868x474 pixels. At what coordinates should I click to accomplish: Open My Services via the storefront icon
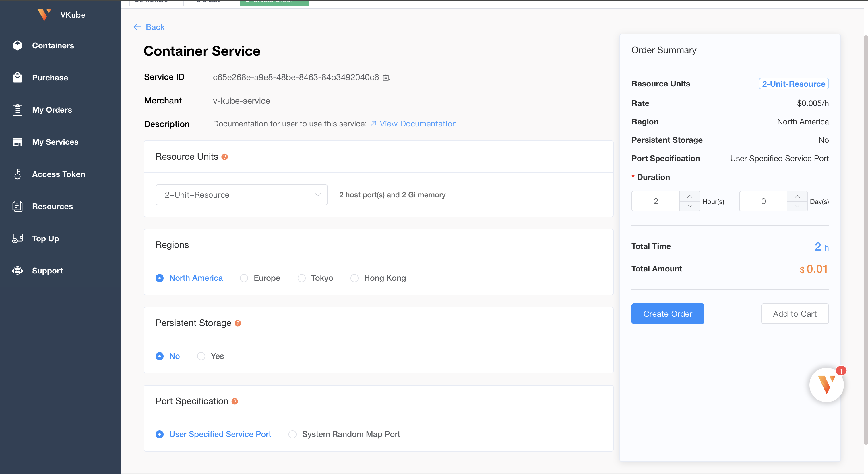18,142
